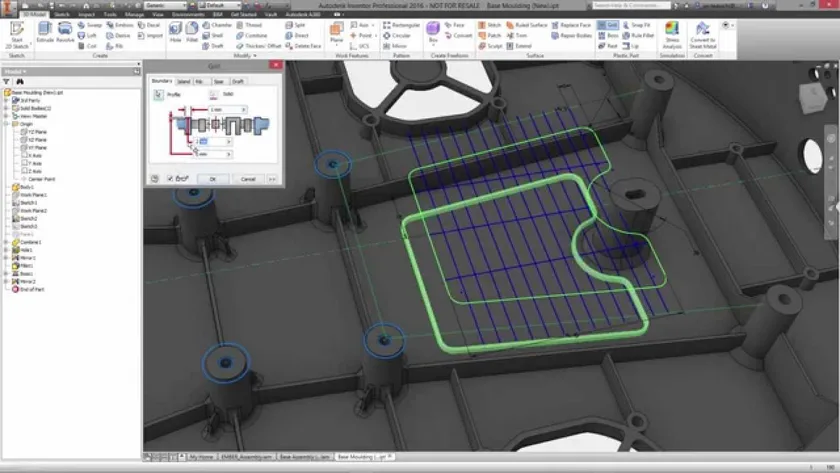Select the Extrude tool in Create panel
This screenshot has width=840, height=473.
click(x=45, y=33)
